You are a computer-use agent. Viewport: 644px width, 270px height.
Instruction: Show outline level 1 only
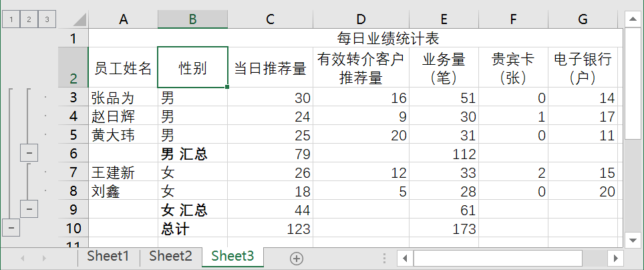(11, 19)
